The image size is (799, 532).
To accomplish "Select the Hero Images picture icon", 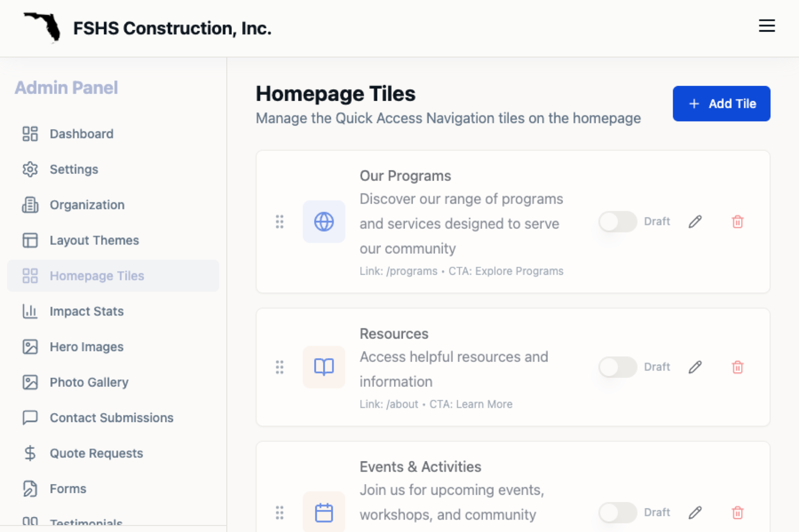I will point(30,347).
